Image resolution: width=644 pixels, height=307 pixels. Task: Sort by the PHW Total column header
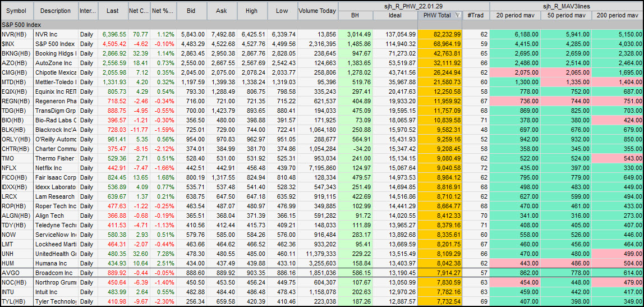tap(439, 15)
